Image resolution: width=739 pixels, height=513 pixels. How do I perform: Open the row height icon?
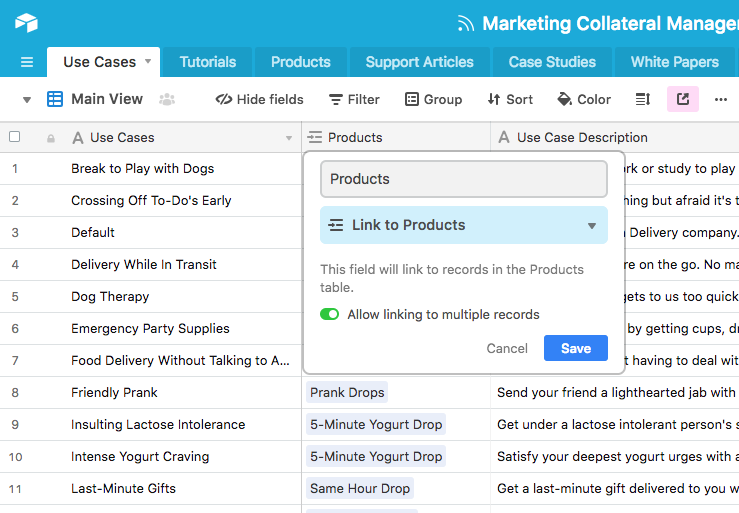click(x=643, y=99)
